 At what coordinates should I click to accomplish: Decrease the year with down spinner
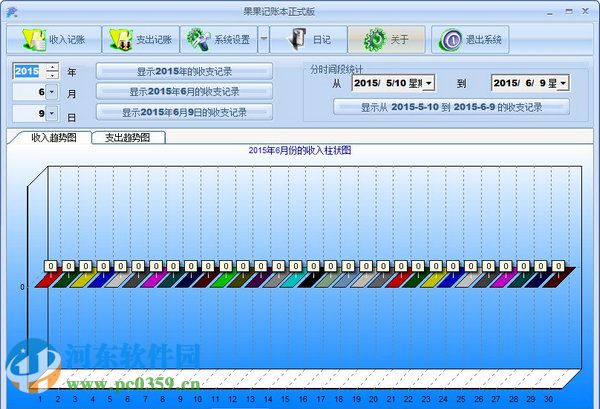point(52,75)
